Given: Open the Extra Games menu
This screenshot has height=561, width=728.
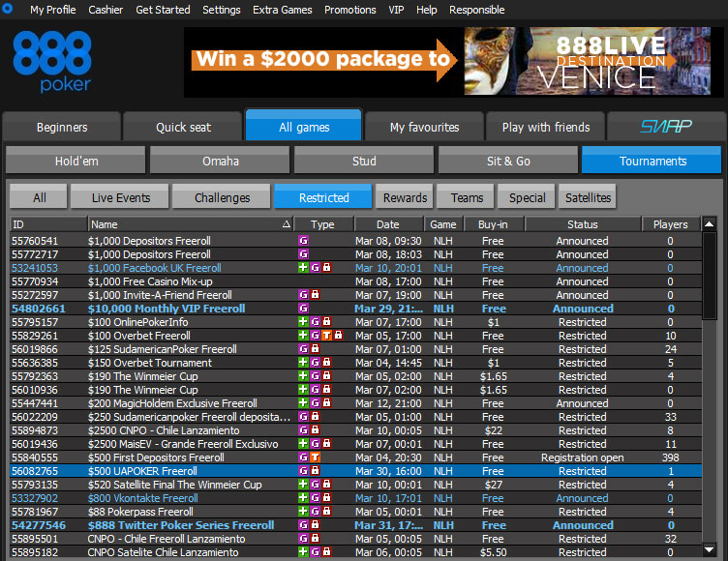Looking at the screenshot, I should [x=283, y=10].
